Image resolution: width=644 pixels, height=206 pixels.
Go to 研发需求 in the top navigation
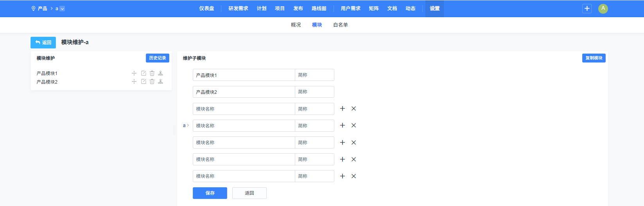point(238,9)
